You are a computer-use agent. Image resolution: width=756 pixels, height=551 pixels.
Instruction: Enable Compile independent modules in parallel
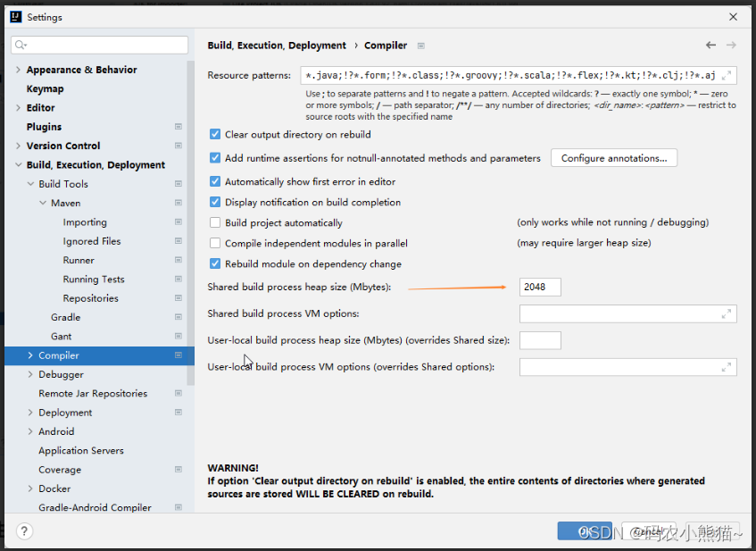pos(215,243)
